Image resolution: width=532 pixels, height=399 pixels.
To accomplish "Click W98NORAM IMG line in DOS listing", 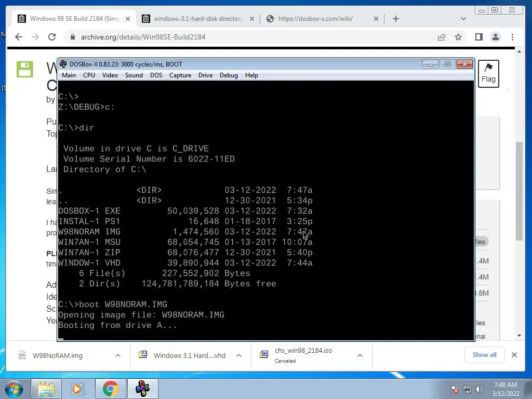I will pos(185,232).
